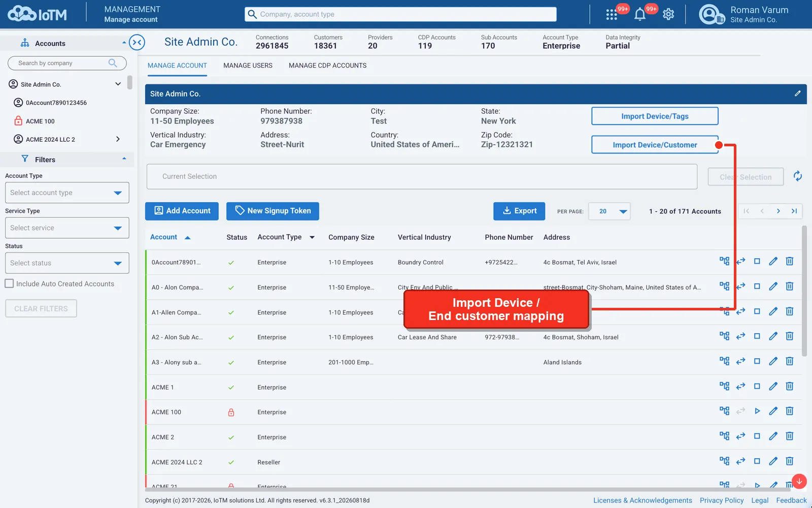Collapse the Accounts sidebar section
The height and width of the screenshot is (508, 812).
pos(124,43)
